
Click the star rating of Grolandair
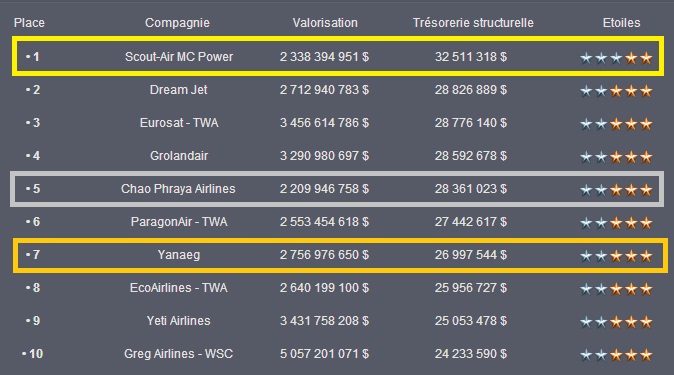pyautogui.click(x=616, y=157)
